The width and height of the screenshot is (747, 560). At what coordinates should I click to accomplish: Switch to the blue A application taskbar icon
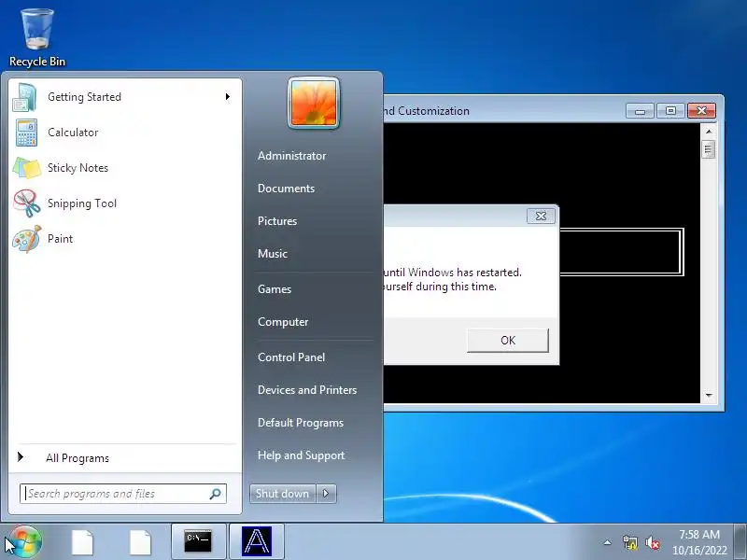click(x=256, y=541)
